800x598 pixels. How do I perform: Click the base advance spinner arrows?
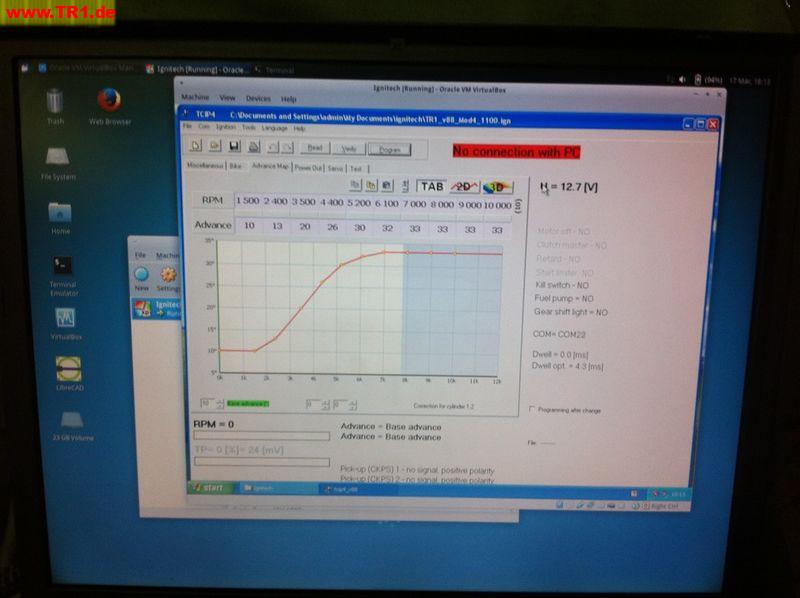point(220,404)
